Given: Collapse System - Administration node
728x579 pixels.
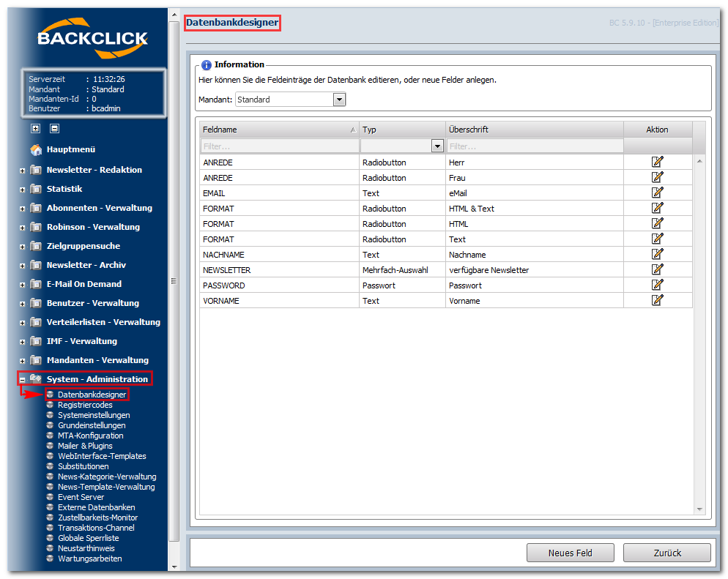Looking at the screenshot, I should [x=22, y=380].
